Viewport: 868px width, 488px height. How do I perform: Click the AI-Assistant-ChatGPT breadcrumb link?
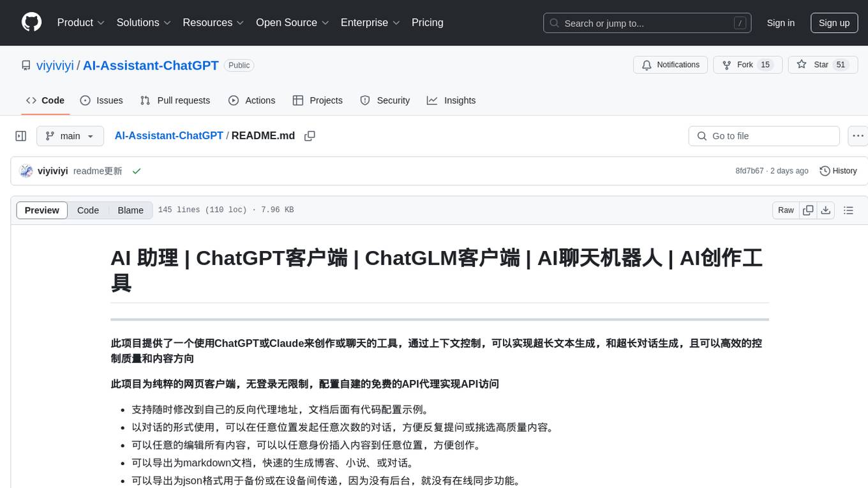[169, 135]
